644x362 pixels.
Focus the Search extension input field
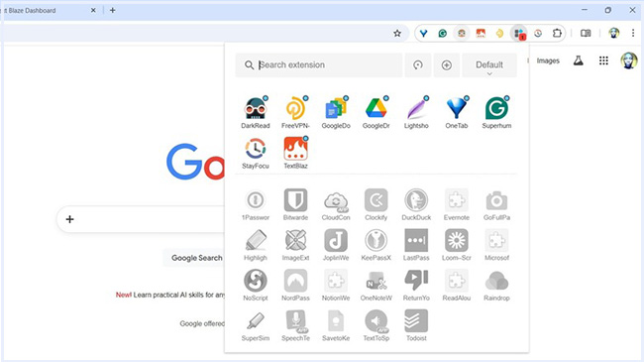[319, 65]
